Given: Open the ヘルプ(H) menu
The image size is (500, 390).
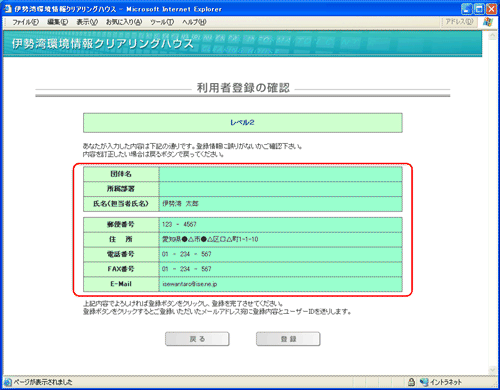Looking at the screenshot, I should tap(194, 22).
